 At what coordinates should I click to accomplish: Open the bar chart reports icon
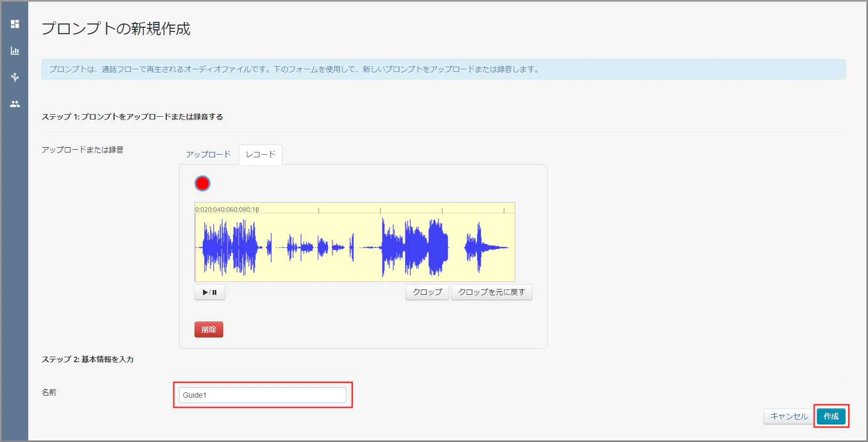(x=15, y=51)
